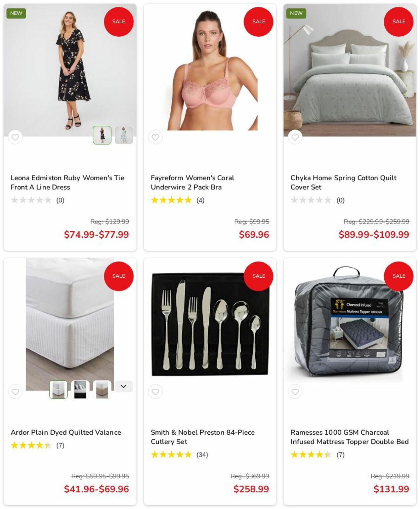
Task: Open Ramesses 1000 GSM Mattress Topper title
Action: [x=349, y=437]
